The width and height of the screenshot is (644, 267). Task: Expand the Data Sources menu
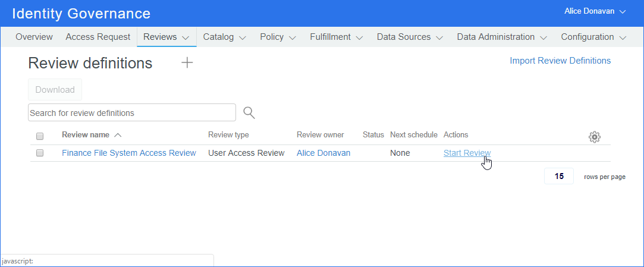410,37
